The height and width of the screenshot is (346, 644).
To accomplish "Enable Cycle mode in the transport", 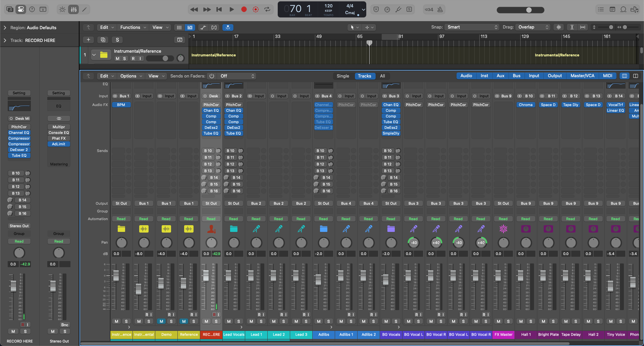I will (267, 9).
